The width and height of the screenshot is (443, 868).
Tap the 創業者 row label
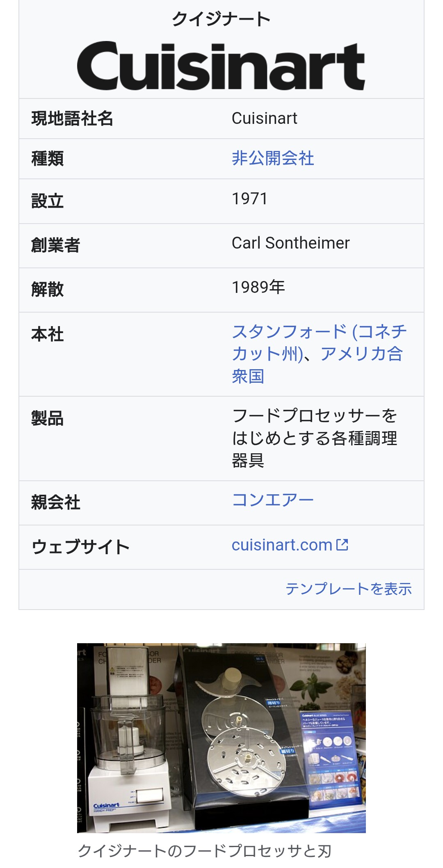point(56,245)
